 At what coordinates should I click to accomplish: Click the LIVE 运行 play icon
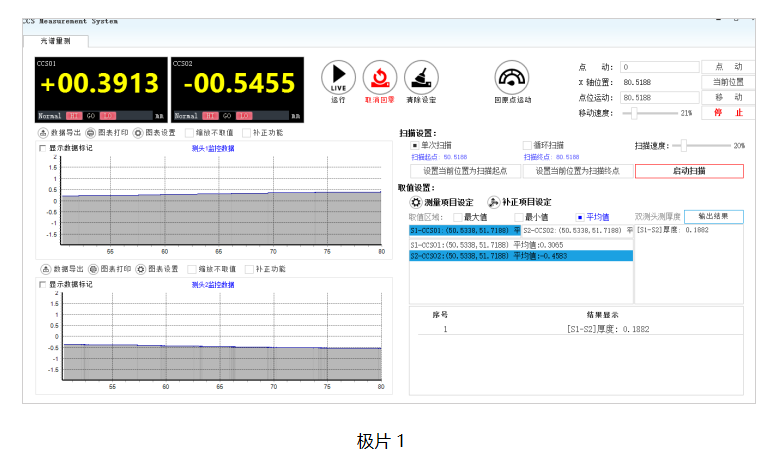pyautogui.click(x=338, y=77)
